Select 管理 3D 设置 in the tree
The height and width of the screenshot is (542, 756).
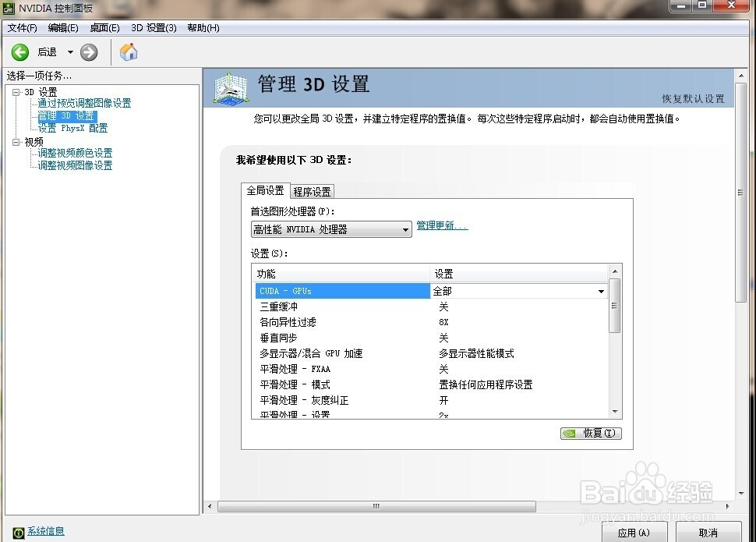tap(67, 116)
